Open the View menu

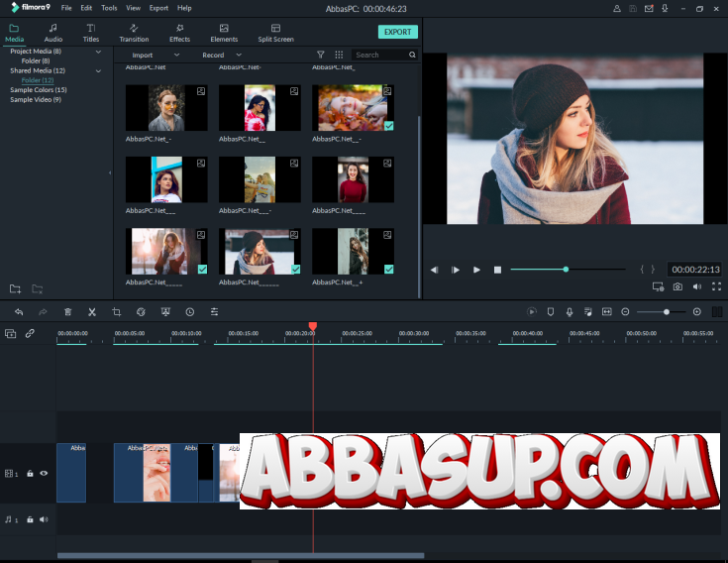coord(134,8)
